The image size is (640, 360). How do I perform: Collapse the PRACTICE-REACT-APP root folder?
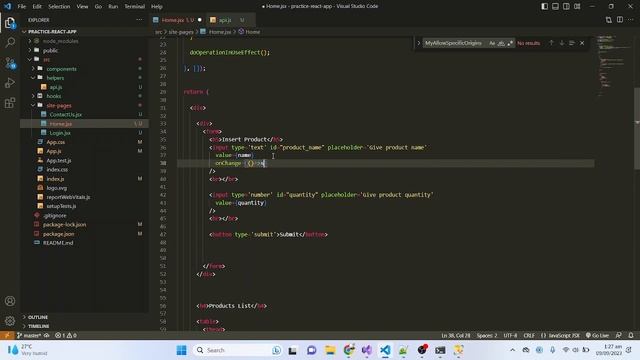tap(24, 31)
